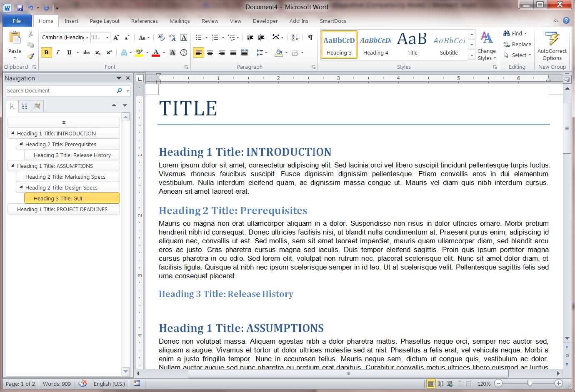575x392 pixels.
Task: Open Word Help question mark
Action: 566,20
